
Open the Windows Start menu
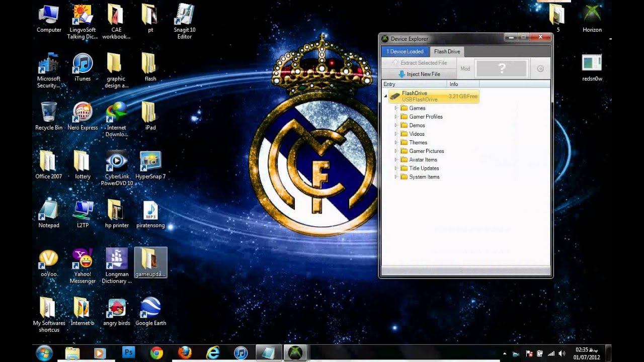[x=44, y=353]
